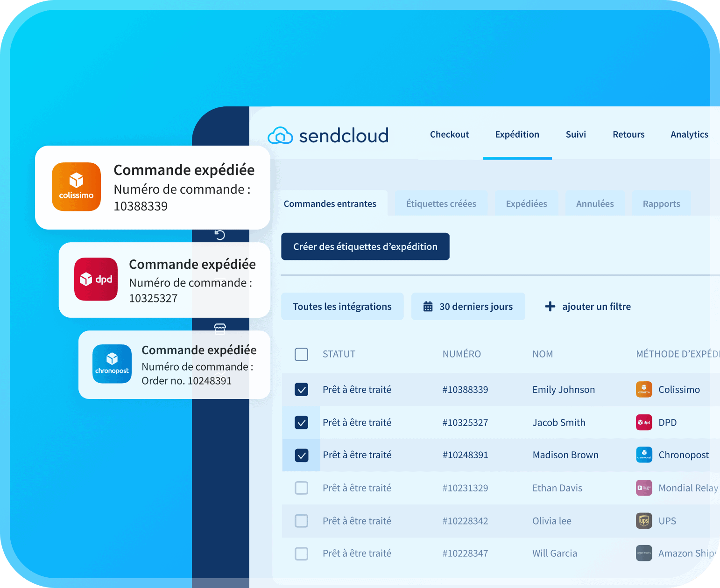Viewport: 720px width, 588px height.
Task: Uncheck the checkbox for Madison Brown's order
Action: (302, 455)
